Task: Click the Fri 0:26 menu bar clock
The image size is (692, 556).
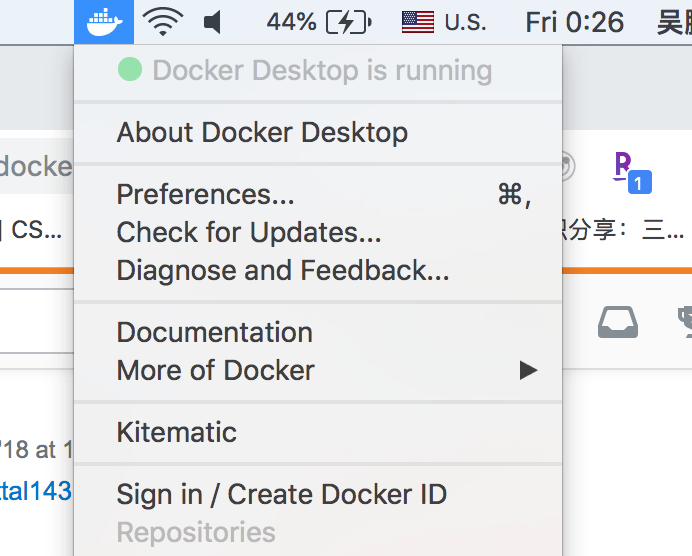Action: coord(575,21)
